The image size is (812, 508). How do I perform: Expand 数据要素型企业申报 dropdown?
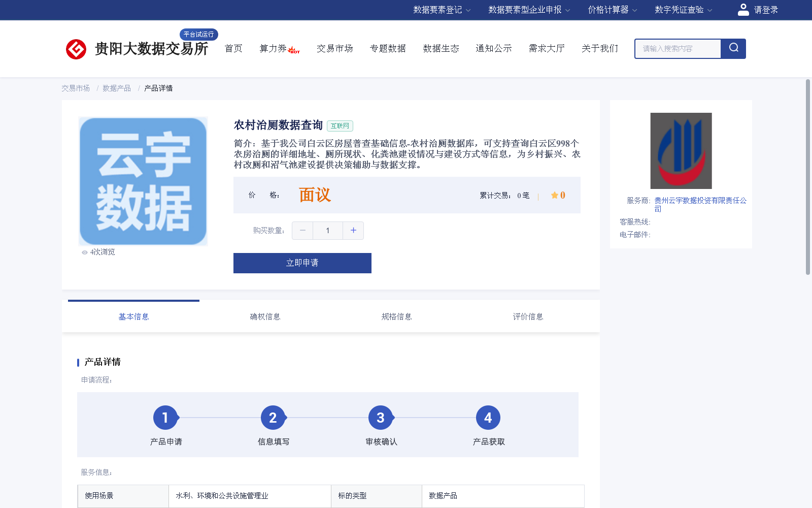point(529,10)
